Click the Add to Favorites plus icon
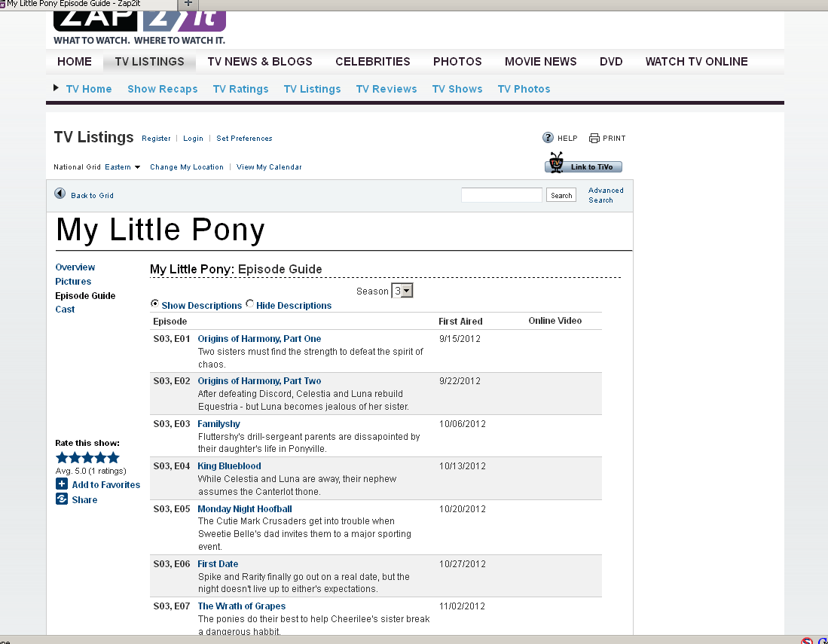 pyautogui.click(x=62, y=484)
